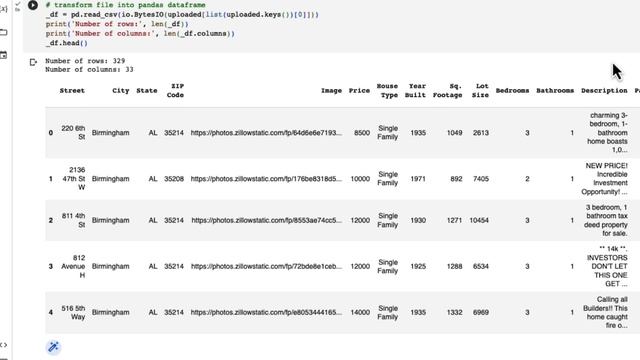This screenshot has height=360, width=640.
Task: Click the lot size 6969 cell
Action: tap(481, 312)
